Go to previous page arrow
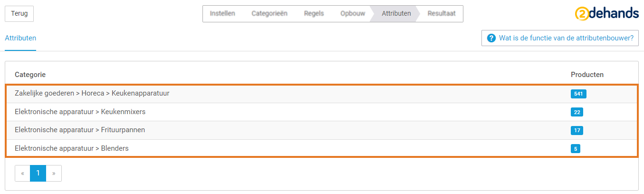The height and width of the screenshot is (194, 644). point(22,174)
